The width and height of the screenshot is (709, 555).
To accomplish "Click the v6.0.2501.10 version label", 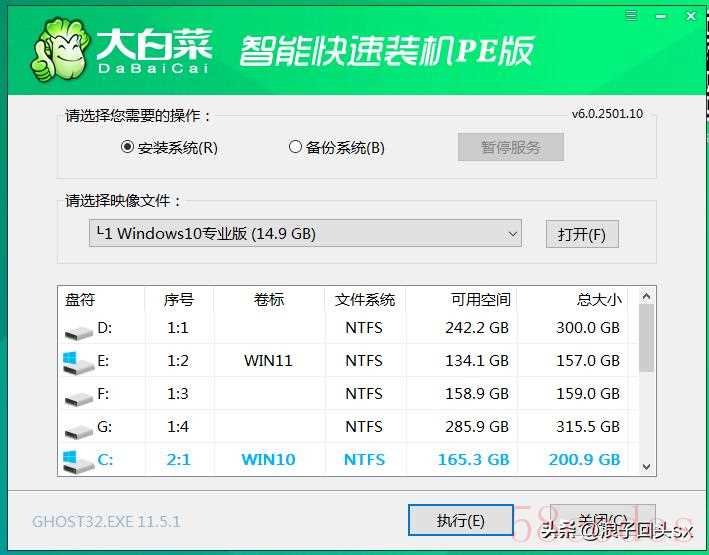I will tap(607, 114).
